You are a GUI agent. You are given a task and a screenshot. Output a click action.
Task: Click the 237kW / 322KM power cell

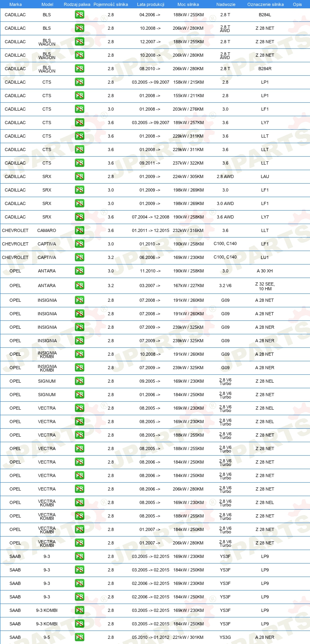(188, 163)
